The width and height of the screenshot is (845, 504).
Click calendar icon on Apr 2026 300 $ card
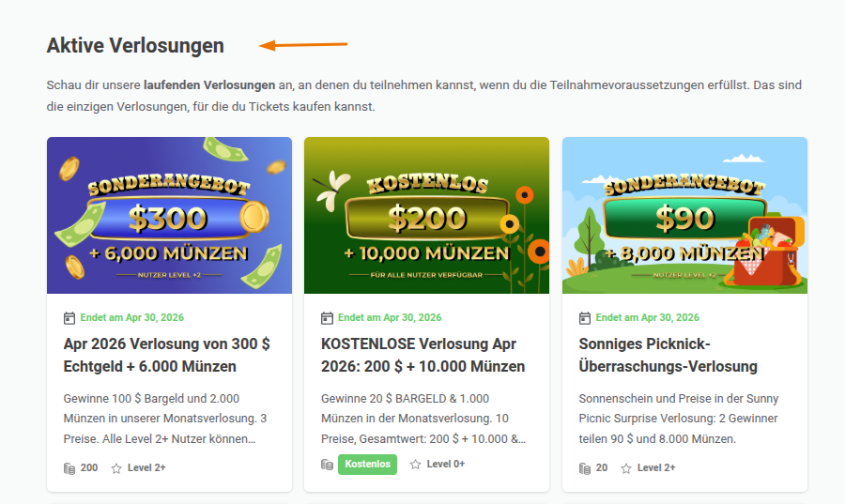click(69, 318)
